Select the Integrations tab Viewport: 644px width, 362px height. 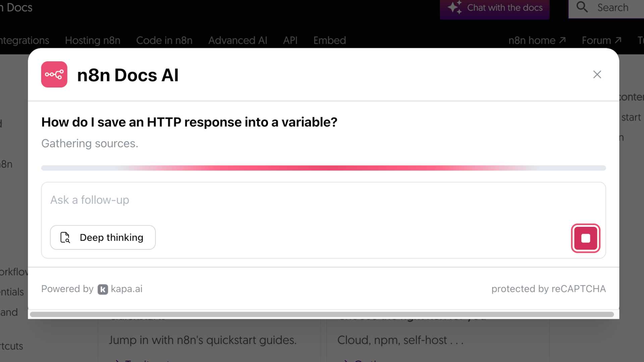coord(24,40)
